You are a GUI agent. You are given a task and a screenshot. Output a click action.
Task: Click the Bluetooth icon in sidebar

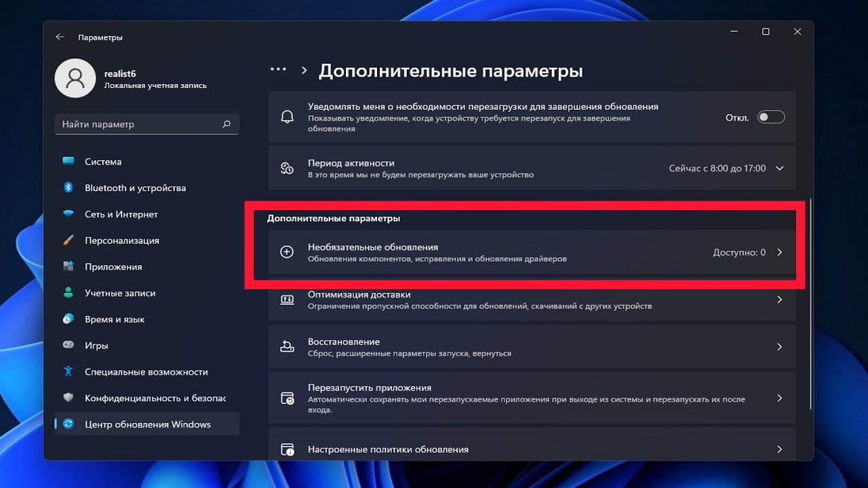click(x=68, y=188)
